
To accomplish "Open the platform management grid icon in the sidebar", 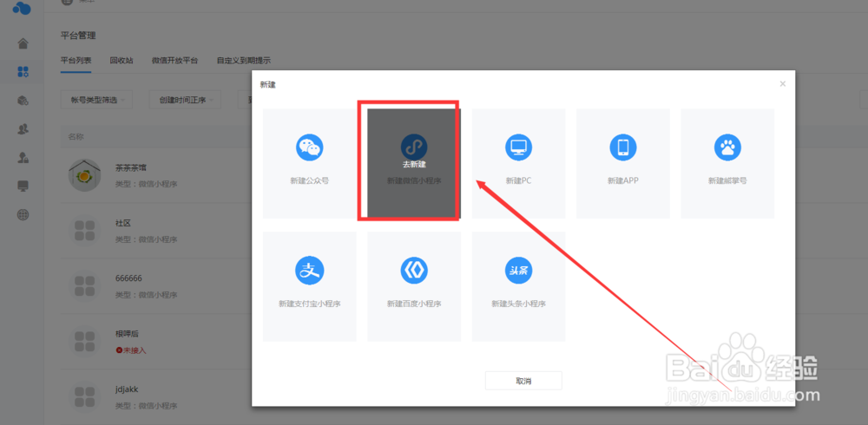I will click(x=23, y=71).
